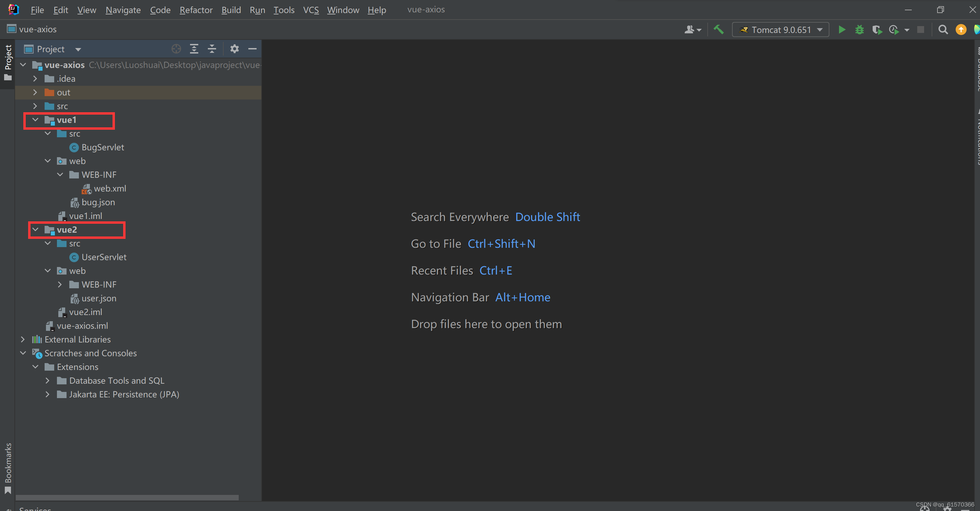The image size is (980, 511).
Task: Open the Refactor menu
Action: (196, 10)
